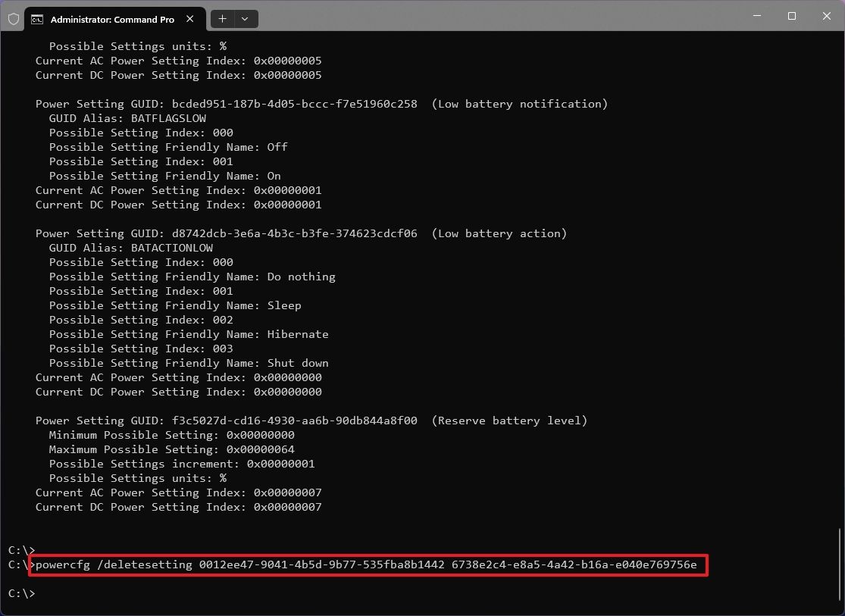Close the Administrator: Command Pro tab
This screenshot has width=845, height=616.
[x=189, y=19]
